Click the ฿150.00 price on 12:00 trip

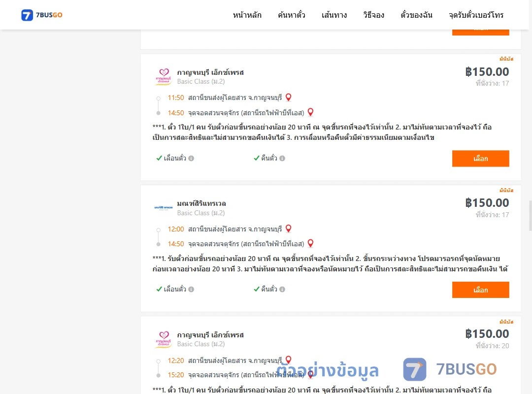[x=487, y=202]
